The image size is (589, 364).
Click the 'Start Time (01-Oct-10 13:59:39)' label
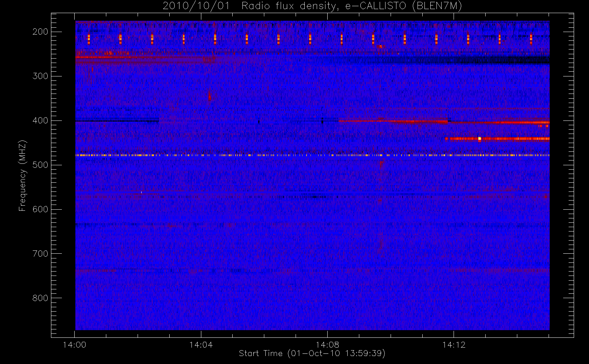(x=312, y=353)
